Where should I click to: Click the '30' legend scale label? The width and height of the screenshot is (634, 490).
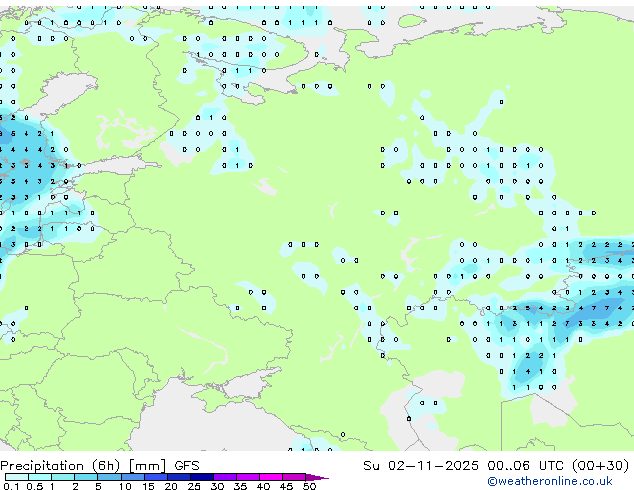tap(217, 486)
